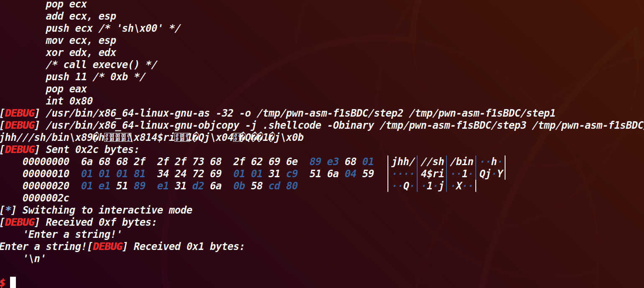
Task: Select the 'pop ecx' assembly line
Action: [x=66, y=5]
